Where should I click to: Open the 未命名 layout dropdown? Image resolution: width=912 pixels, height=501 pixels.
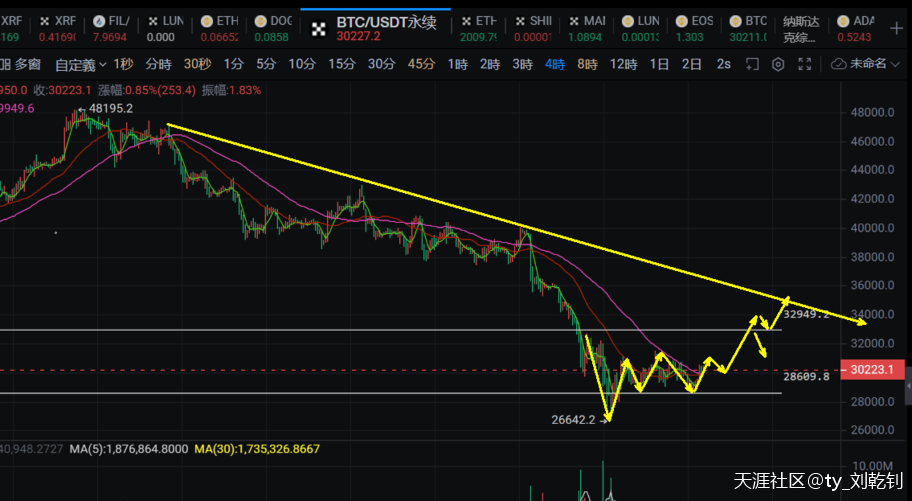[x=868, y=64]
